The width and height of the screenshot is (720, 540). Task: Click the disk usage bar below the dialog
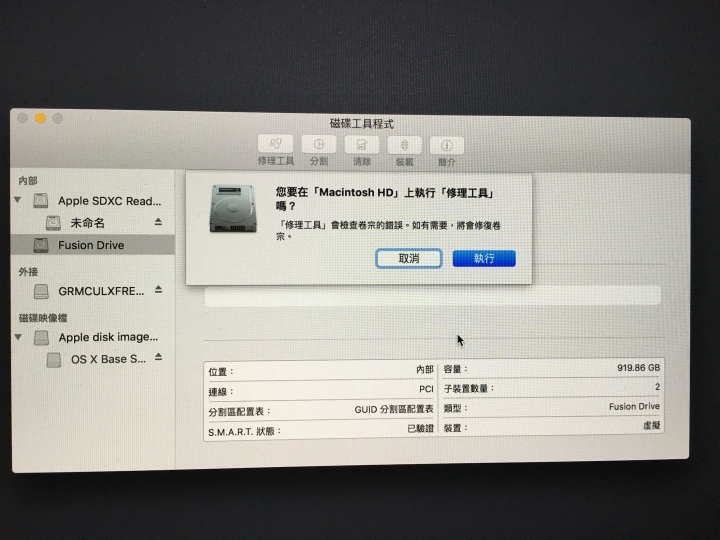[x=433, y=296]
